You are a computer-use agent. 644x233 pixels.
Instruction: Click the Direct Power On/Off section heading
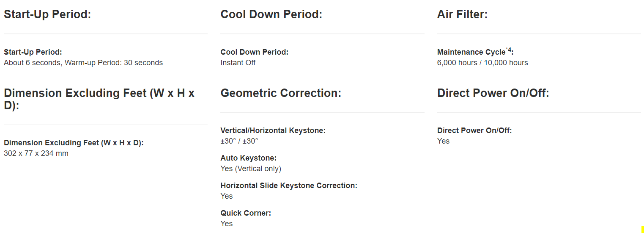(x=493, y=93)
